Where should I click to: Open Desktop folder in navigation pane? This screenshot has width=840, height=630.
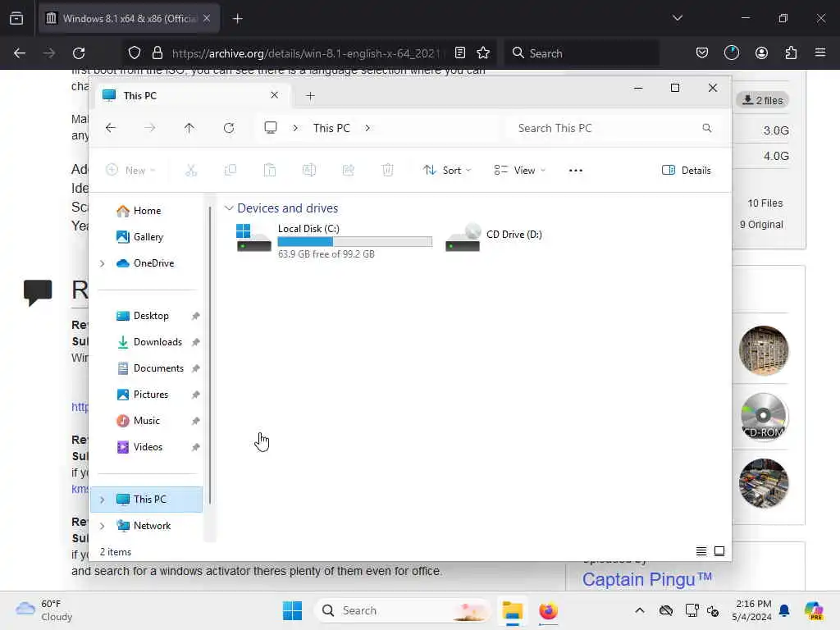(146, 316)
